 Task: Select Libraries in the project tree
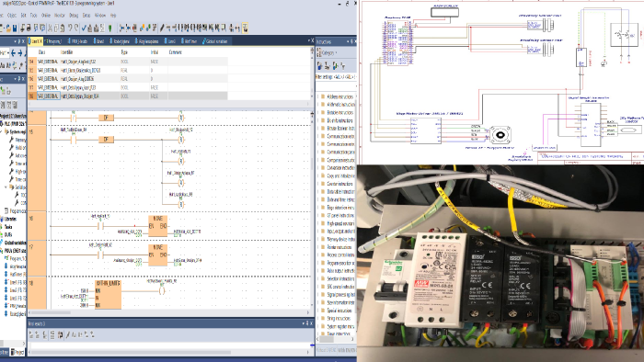click(10, 219)
